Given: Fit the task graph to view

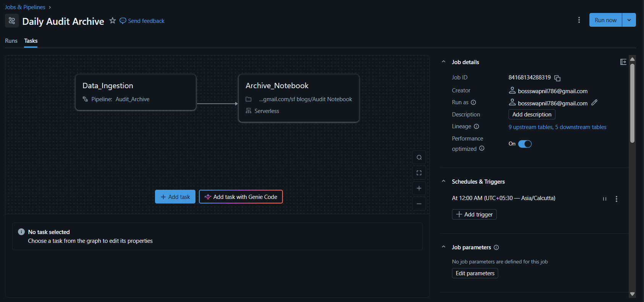Looking at the screenshot, I should coord(419,173).
